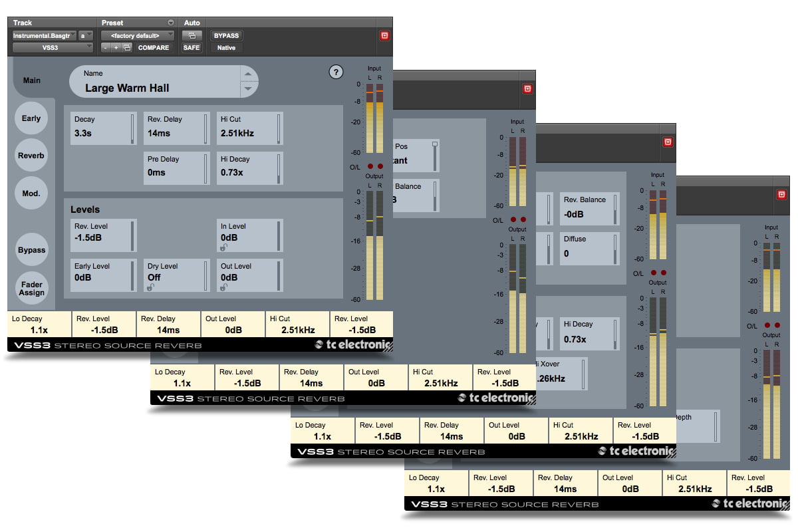The width and height of the screenshot is (798, 532).
Task: Click red target button in third window
Action: (x=668, y=142)
